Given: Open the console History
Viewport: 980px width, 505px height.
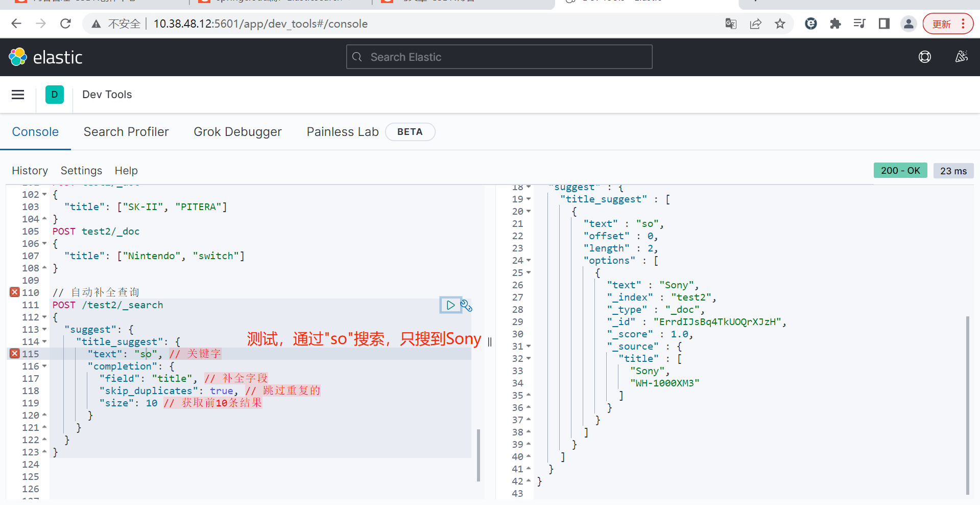Looking at the screenshot, I should coord(30,171).
